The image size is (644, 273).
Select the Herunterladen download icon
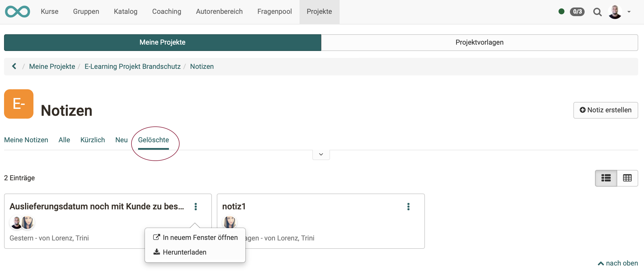pos(156,252)
